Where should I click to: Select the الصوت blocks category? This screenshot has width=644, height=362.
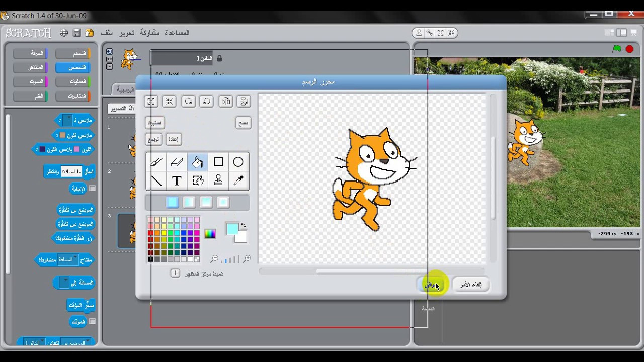pyautogui.click(x=30, y=81)
